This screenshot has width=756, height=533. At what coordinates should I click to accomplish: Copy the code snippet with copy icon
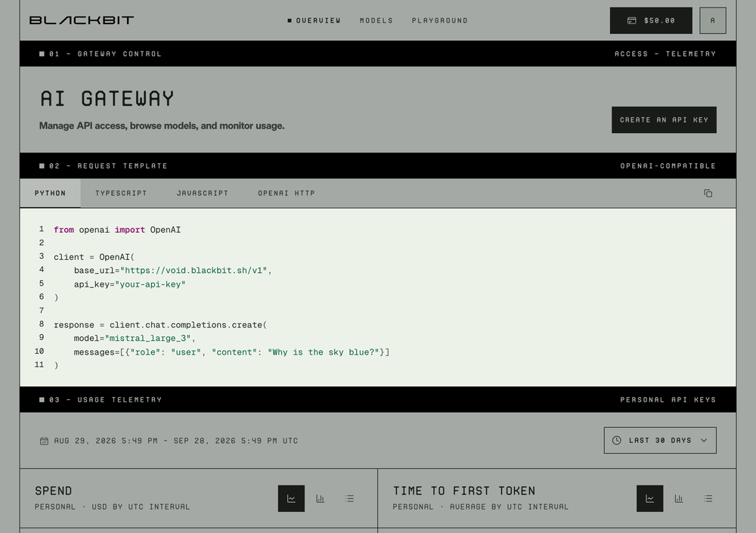click(708, 193)
